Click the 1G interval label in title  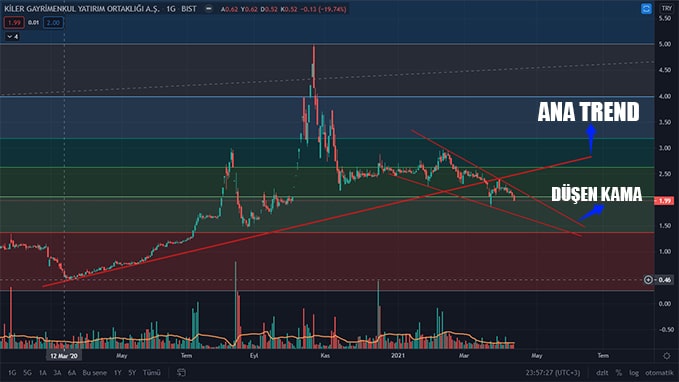point(171,9)
